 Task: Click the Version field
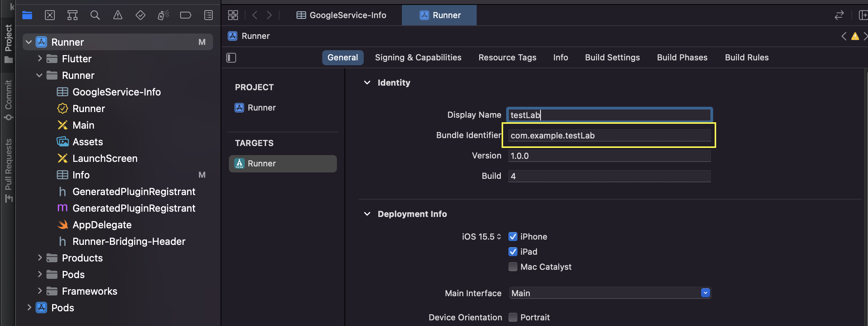pyautogui.click(x=609, y=156)
